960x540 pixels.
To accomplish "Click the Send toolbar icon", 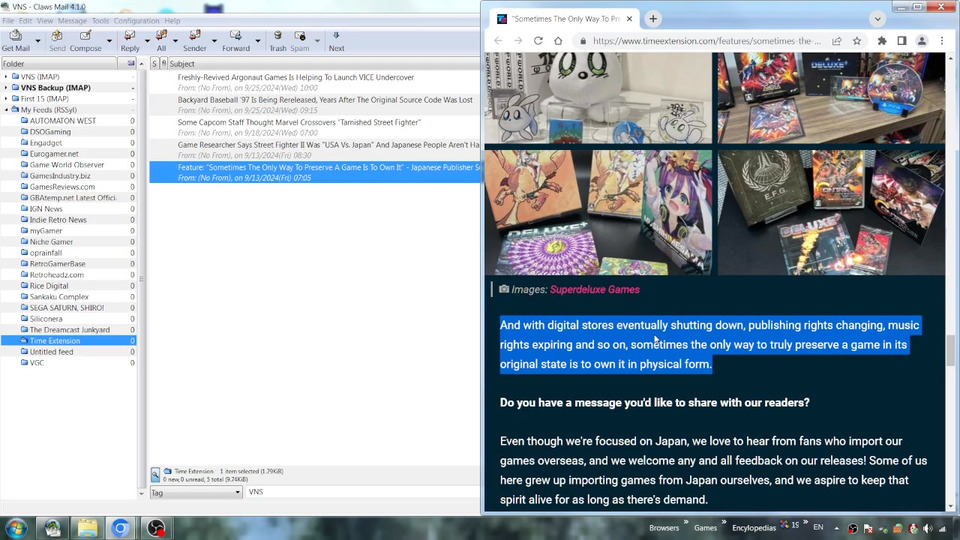I will [x=57, y=41].
